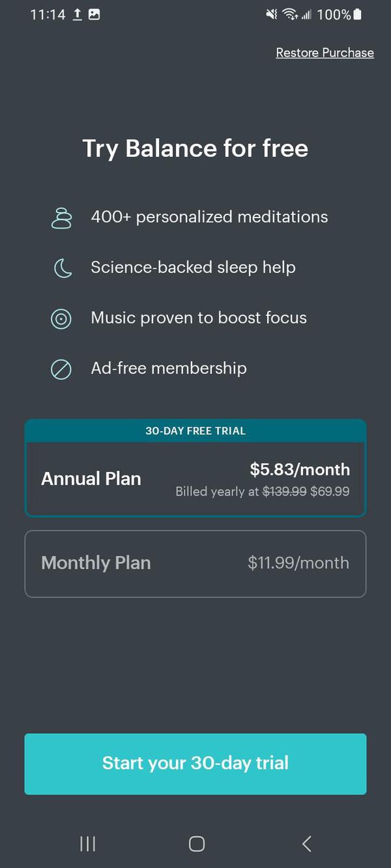Tap the $11.99/month monthly price
Image resolution: width=391 pixels, height=868 pixels.
point(298,563)
